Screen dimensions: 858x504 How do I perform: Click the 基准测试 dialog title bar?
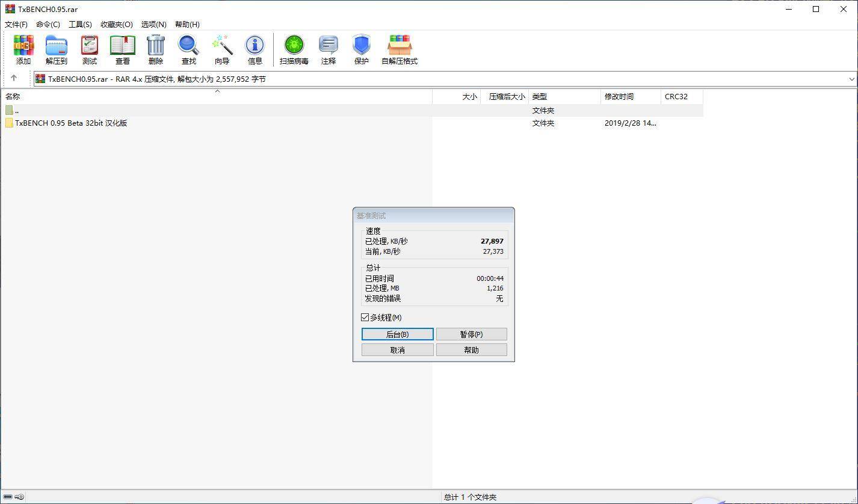pyautogui.click(x=433, y=215)
